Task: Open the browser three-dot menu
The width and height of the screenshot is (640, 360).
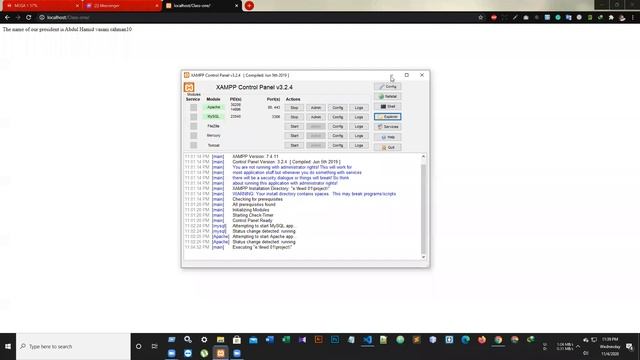Action: (633, 18)
